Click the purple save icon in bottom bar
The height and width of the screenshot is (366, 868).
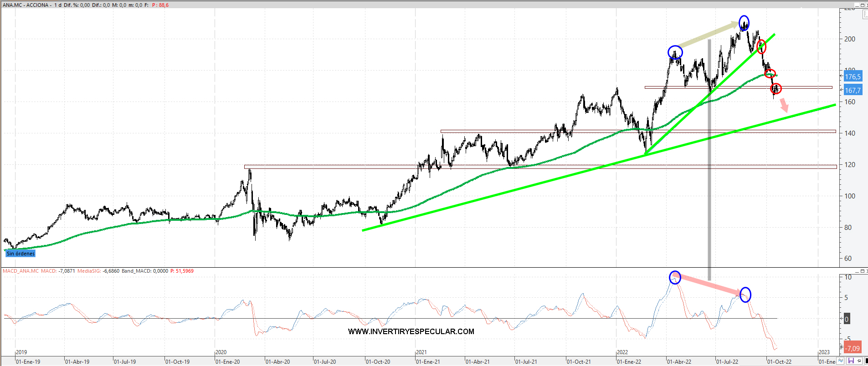(x=850, y=361)
